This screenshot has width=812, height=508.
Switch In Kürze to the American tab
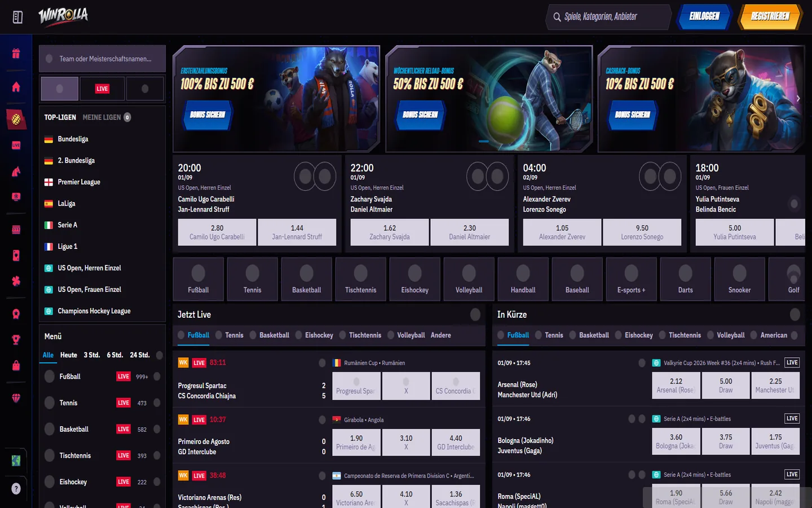coord(768,335)
